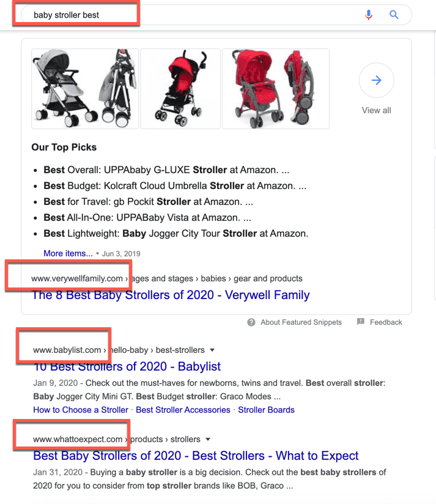Image resolution: width=436 pixels, height=504 pixels.
Task: Click the Feedback flag icon
Action: 361,322
